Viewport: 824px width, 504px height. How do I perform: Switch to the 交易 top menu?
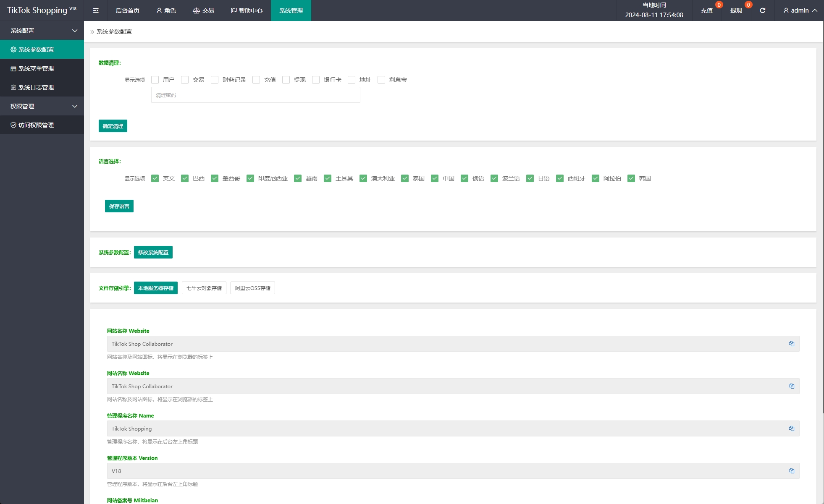pyautogui.click(x=204, y=10)
